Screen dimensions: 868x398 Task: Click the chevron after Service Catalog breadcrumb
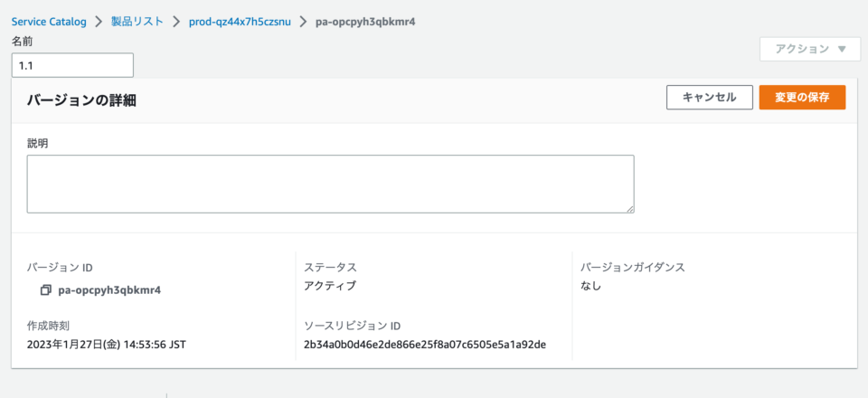(x=99, y=22)
